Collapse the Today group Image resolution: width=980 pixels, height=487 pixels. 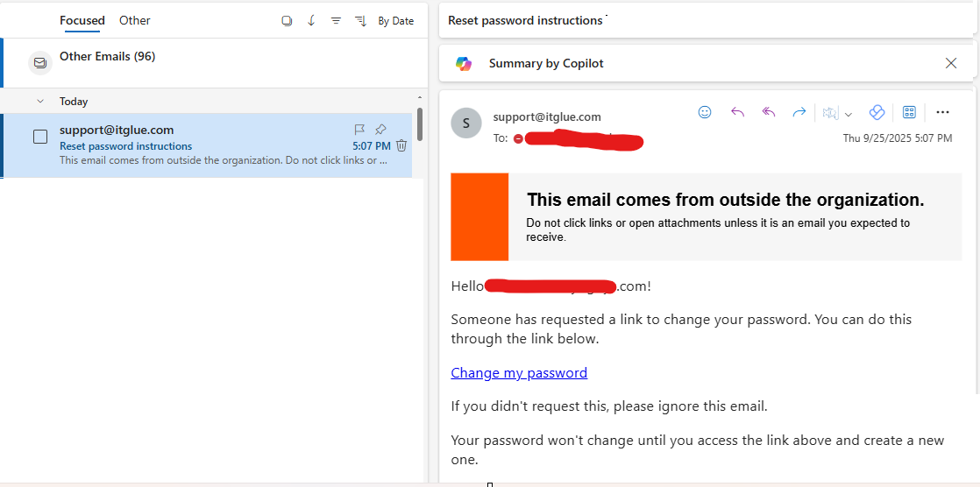pyautogui.click(x=40, y=102)
